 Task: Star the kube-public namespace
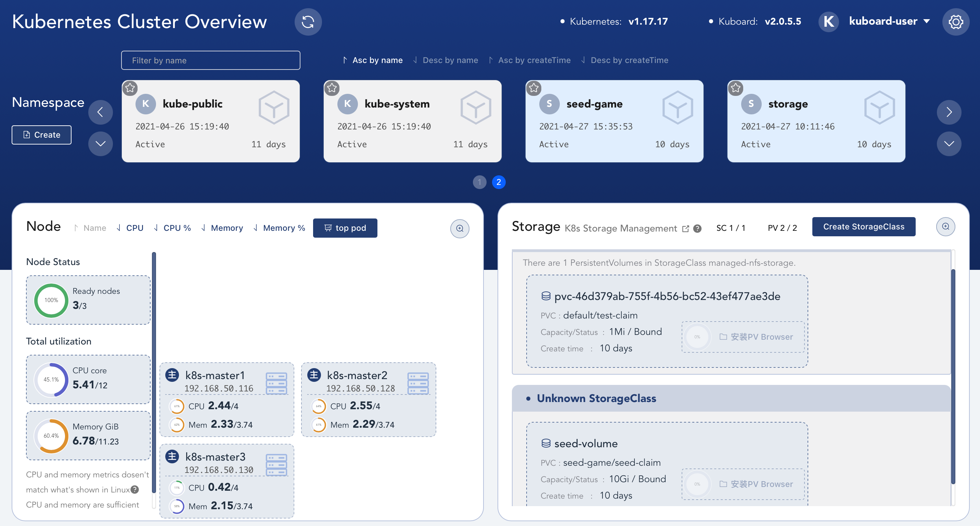pyautogui.click(x=130, y=88)
